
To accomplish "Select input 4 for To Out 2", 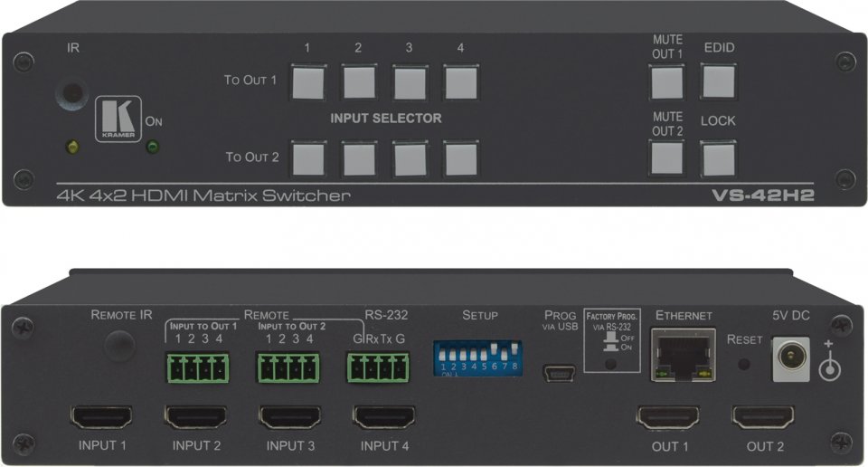I will click(x=459, y=158).
